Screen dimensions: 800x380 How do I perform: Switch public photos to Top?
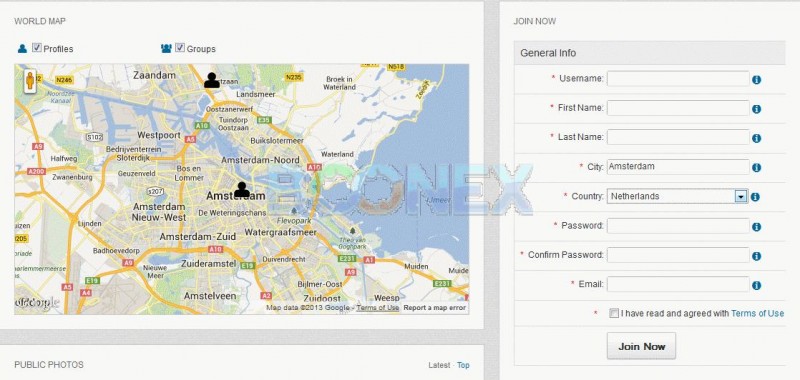(x=463, y=365)
